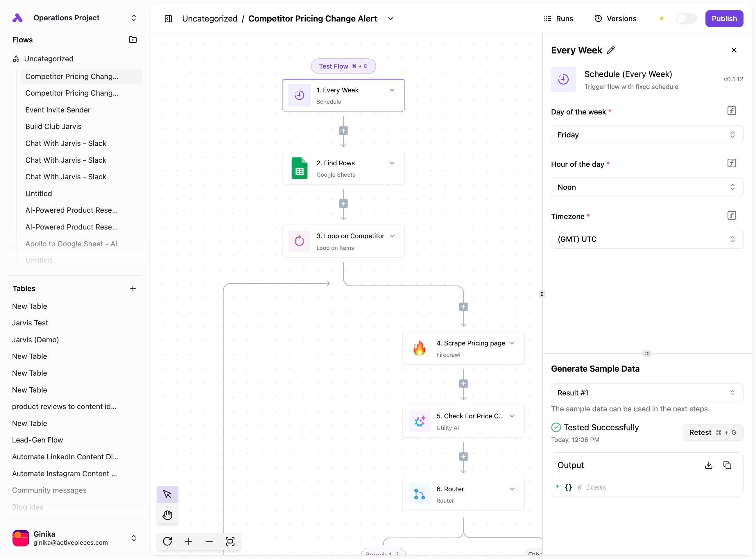Add a new table with the plus icon
Image resolution: width=756 pixels, height=559 pixels.
(x=133, y=288)
